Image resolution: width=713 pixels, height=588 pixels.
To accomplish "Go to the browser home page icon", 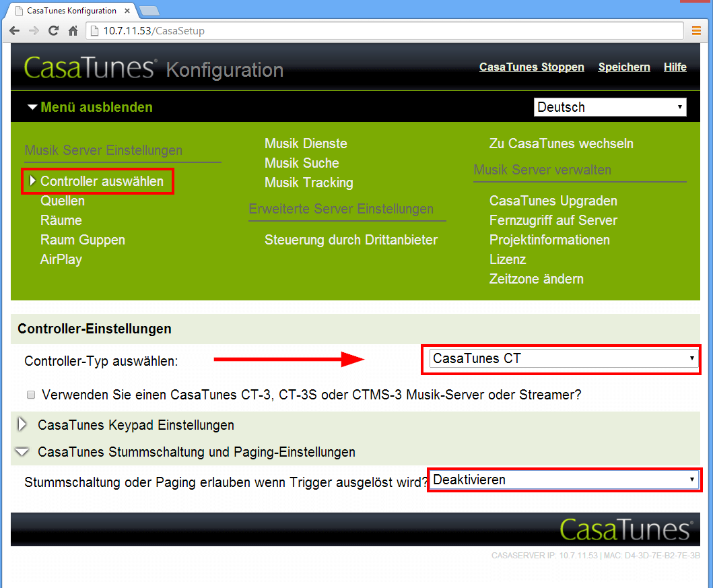I will pyautogui.click(x=73, y=31).
